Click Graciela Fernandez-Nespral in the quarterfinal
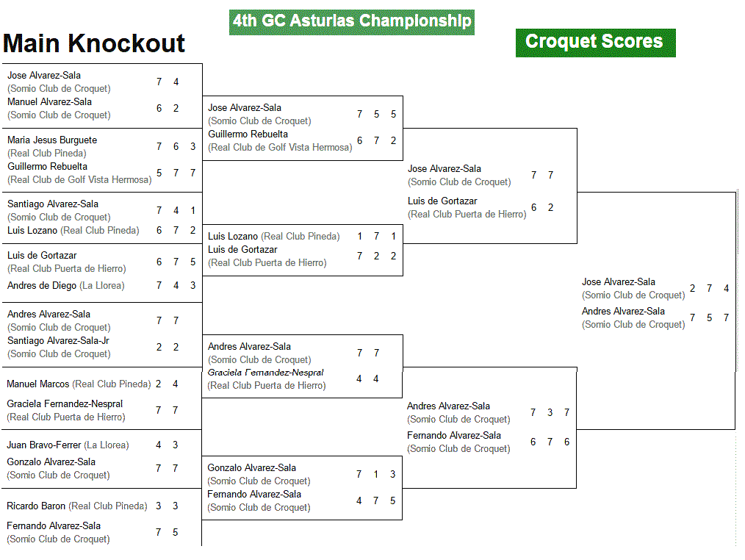This screenshot has height=560, width=745. pos(265,373)
